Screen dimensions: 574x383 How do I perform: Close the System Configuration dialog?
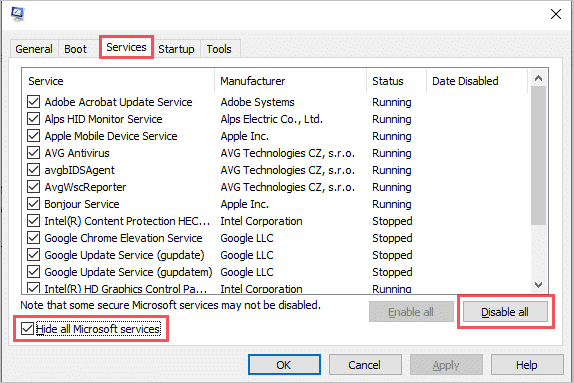(x=556, y=14)
